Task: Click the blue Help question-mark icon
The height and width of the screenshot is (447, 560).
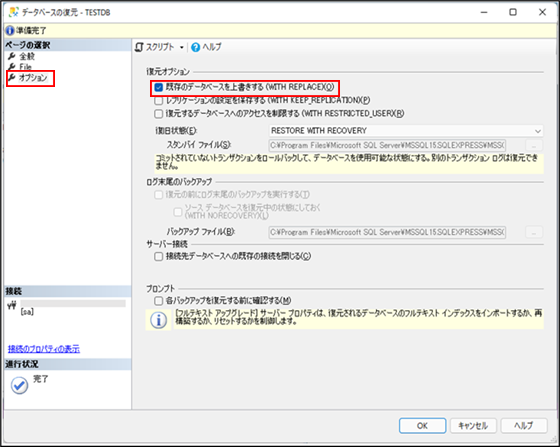Action: [x=195, y=47]
